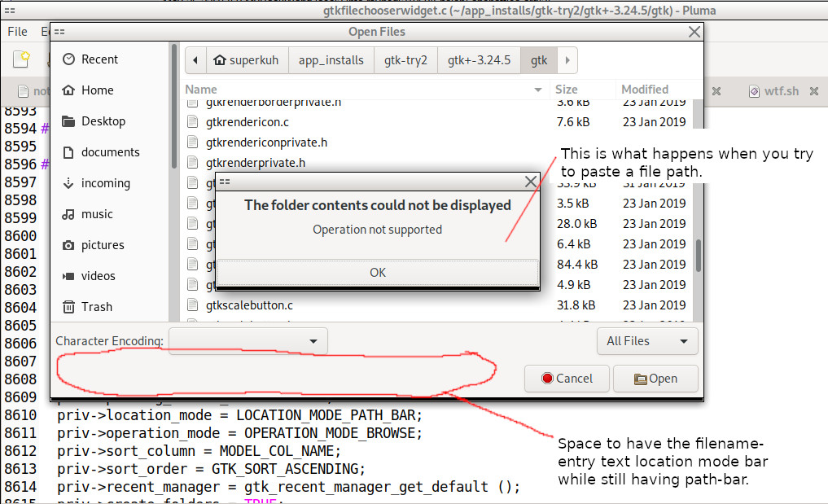Image resolution: width=828 pixels, height=504 pixels.
Task: Click path bar forward arrow
Action: click(567, 60)
